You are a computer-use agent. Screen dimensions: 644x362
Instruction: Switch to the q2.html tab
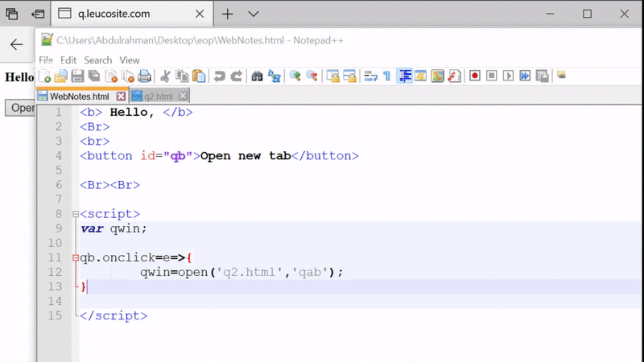click(x=153, y=97)
